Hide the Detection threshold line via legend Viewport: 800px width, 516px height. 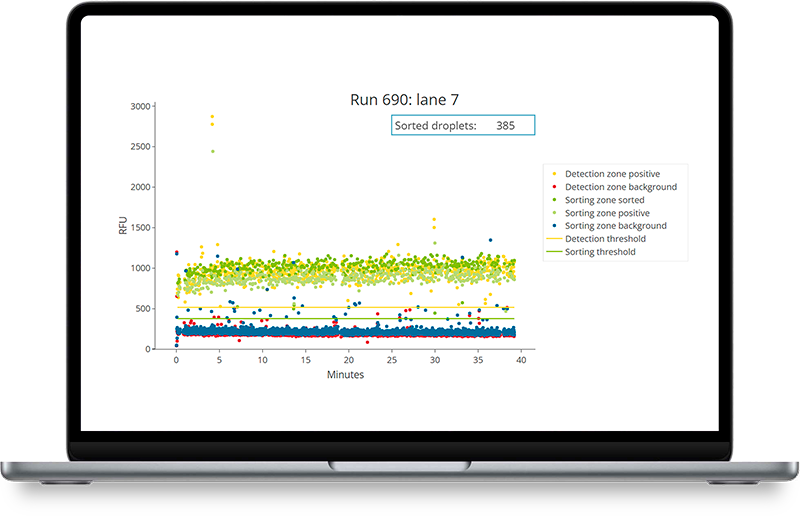point(605,239)
